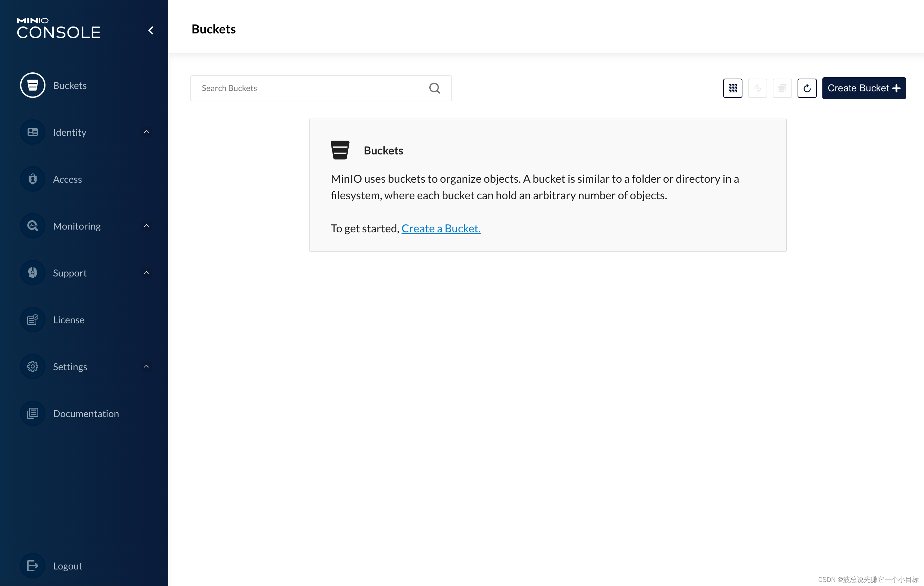Viewport: 924px width, 586px height.
Task: Click the search magnifier icon
Action: point(435,88)
